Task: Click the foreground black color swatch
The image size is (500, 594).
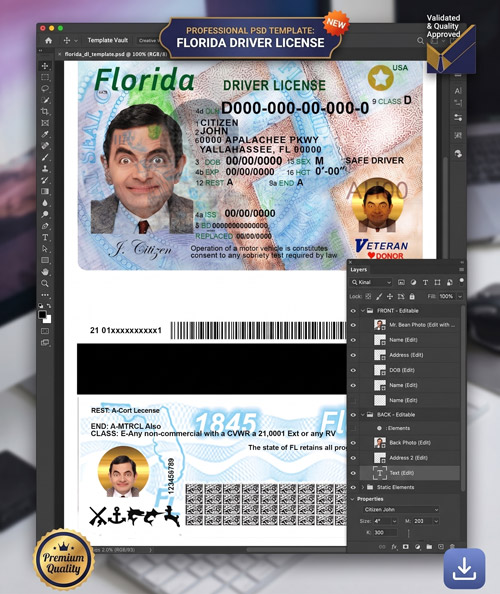Action: pyautogui.click(x=42, y=314)
